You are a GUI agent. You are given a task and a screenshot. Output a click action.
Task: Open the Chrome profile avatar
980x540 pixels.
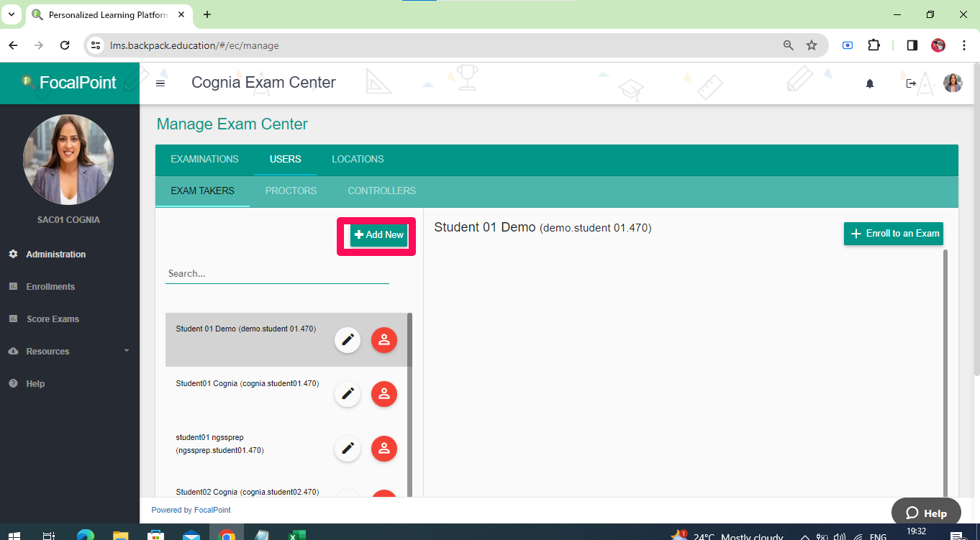938,45
